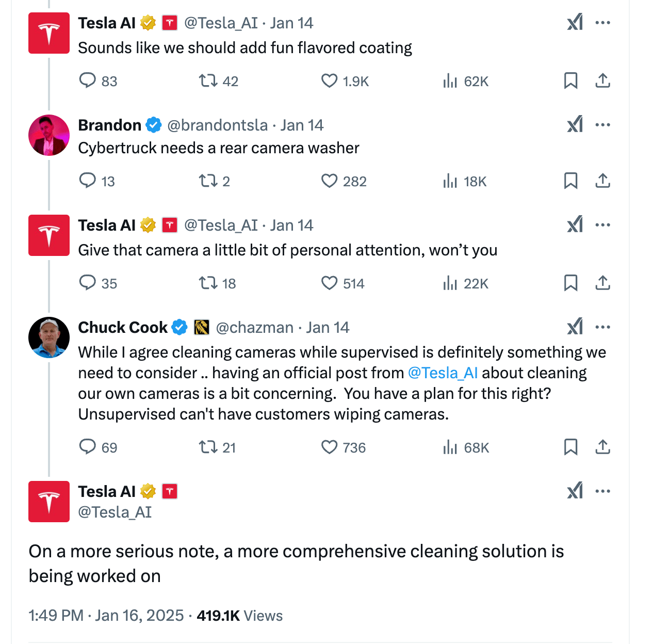Open more options on Chuck Cook's tweet
Image resolution: width=653 pixels, height=644 pixels.
tap(602, 327)
